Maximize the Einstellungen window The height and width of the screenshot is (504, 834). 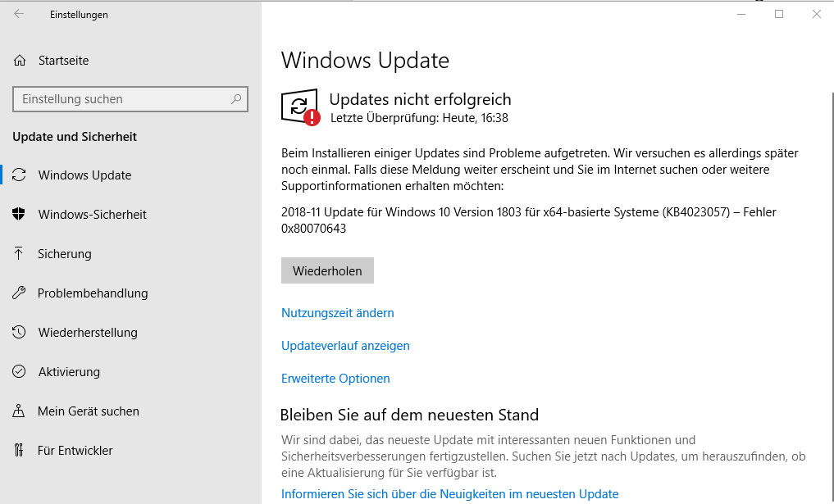[779, 15]
